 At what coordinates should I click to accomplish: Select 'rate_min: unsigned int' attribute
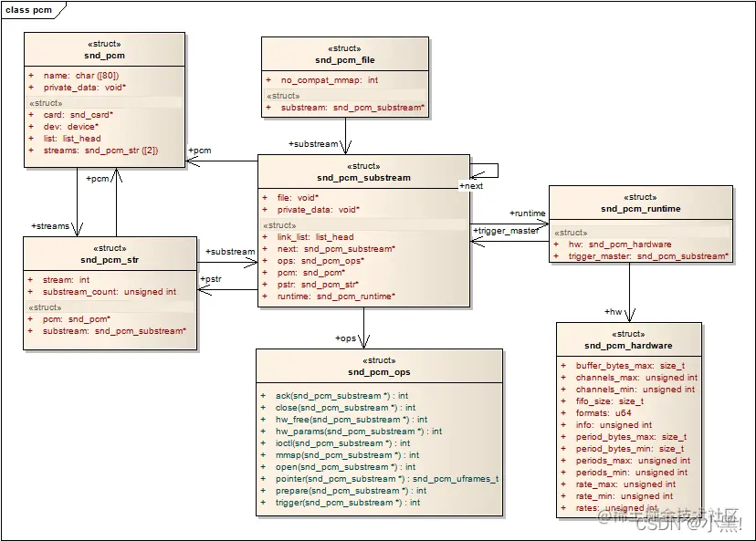tap(624, 496)
